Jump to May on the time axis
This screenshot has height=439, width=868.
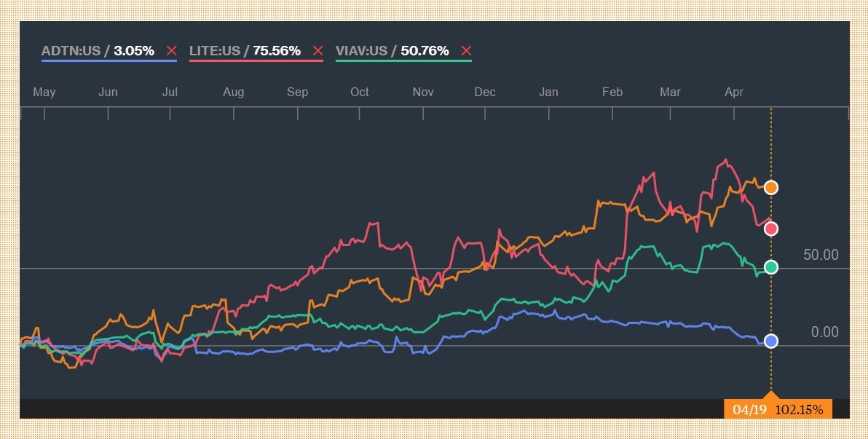point(44,92)
